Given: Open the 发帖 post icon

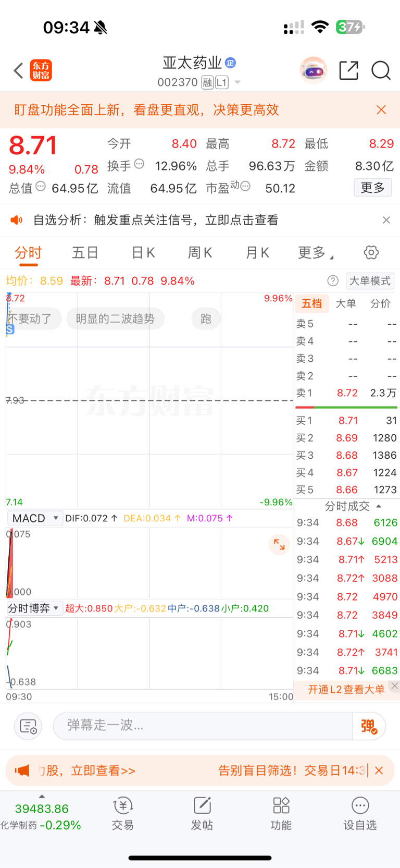Looking at the screenshot, I should click(202, 814).
